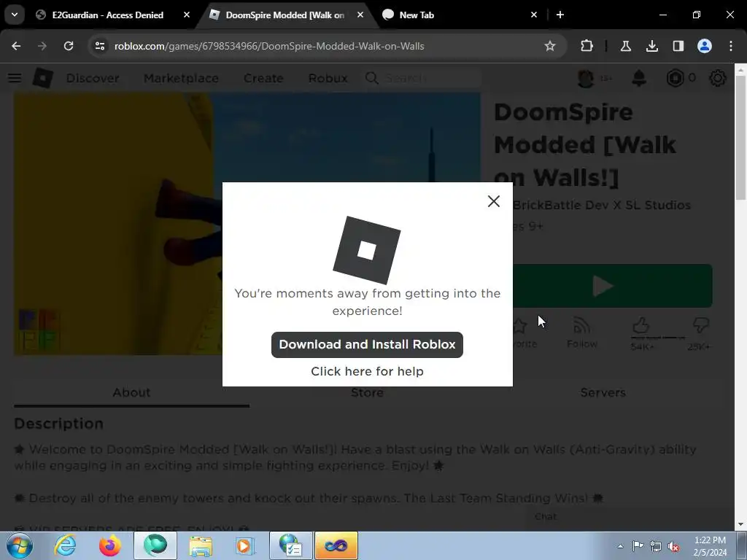Switch to E2Guardian Access Denied tab
The width and height of the screenshot is (747, 560).
[108, 15]
